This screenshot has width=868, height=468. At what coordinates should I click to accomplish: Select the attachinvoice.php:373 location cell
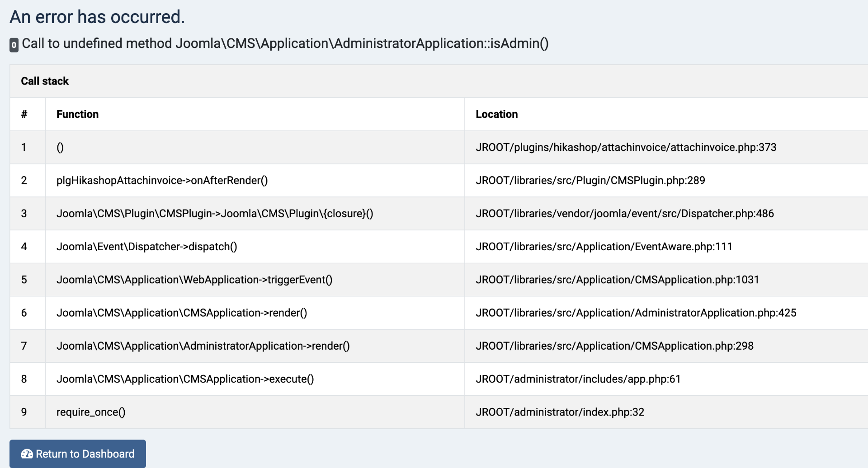(626, 147)
